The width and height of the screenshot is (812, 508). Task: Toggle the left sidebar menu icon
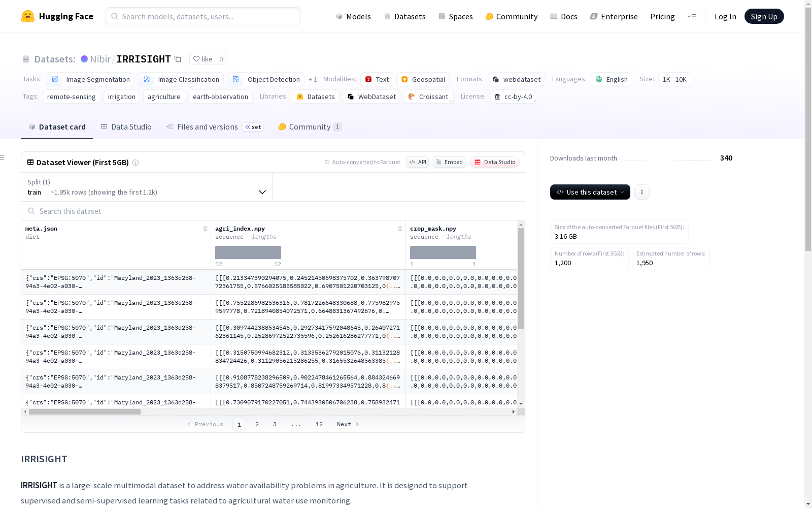click(x=3, y=157)
